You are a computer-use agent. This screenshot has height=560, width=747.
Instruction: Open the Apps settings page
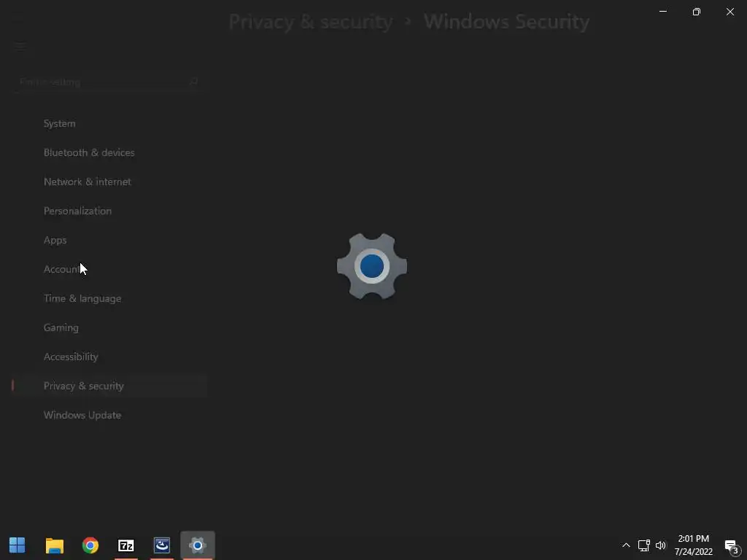55,240
